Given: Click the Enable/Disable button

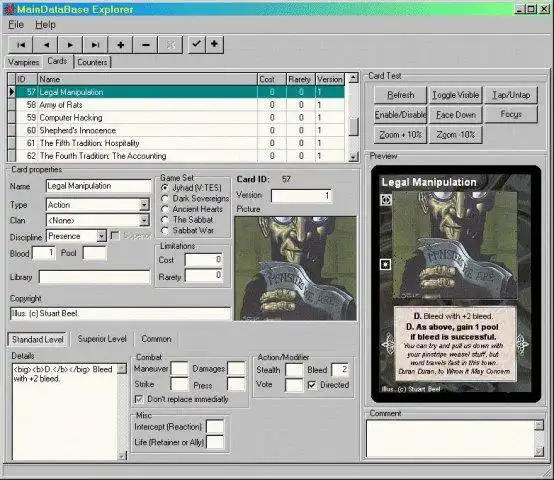Looking at the screenshot, I should coord(400,115).
